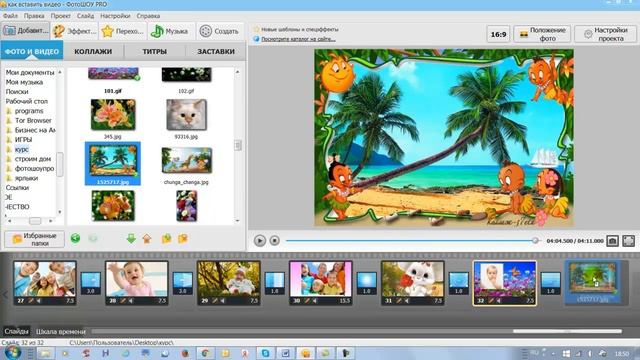
Task: Click the folder tree scroll up arrow
Action: tap(60, 72)
